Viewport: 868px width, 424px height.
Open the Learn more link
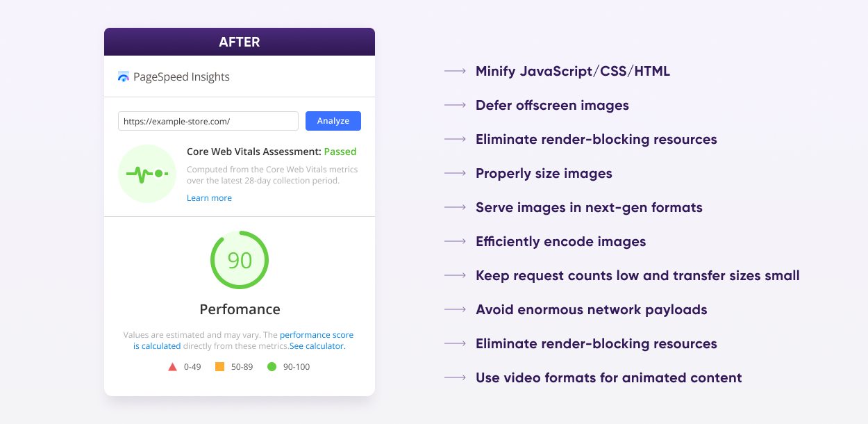209,197
